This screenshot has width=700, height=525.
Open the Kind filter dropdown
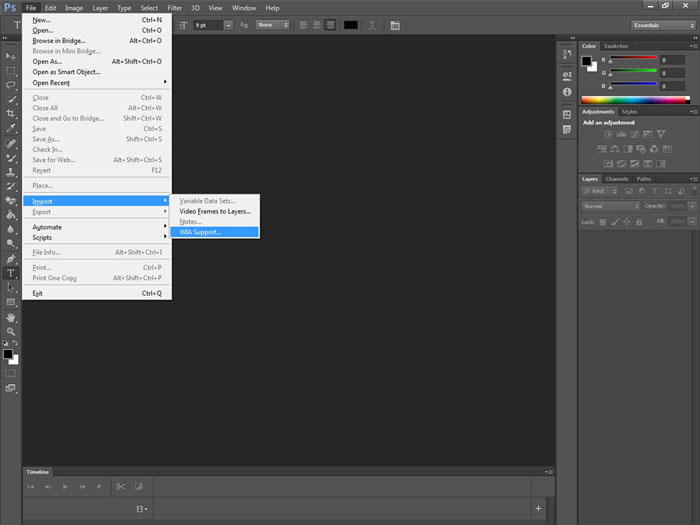600,191
